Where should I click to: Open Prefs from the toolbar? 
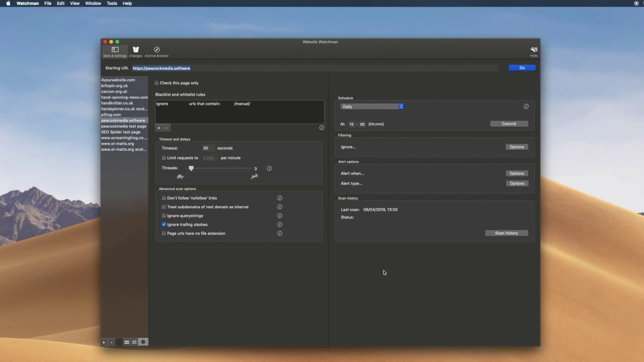coord(534,52)
